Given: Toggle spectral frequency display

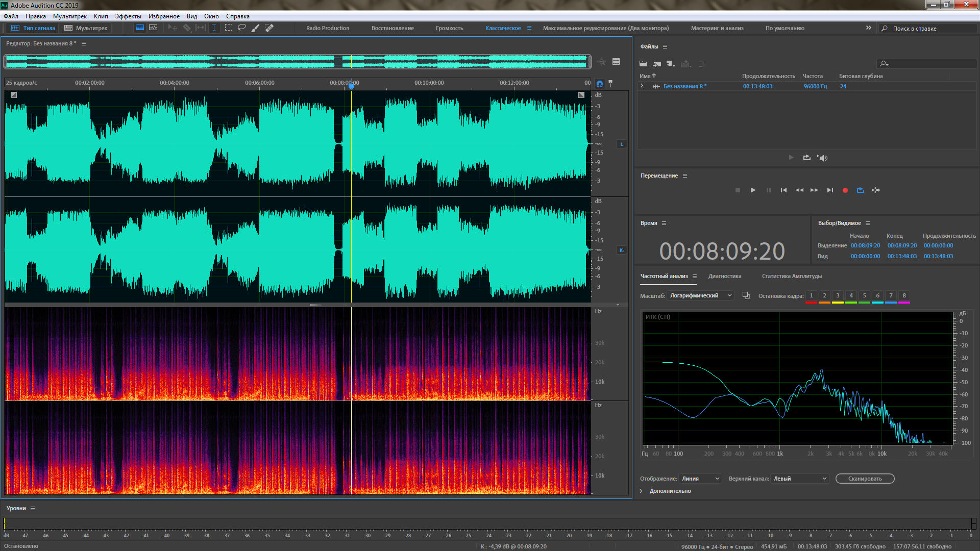Looking at the screenshot, I should coord(140,28).
